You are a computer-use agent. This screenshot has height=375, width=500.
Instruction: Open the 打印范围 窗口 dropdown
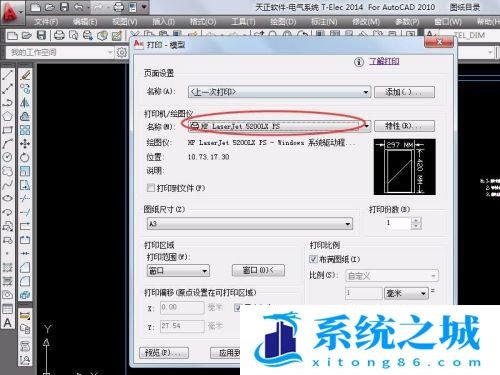coord(178,271)
